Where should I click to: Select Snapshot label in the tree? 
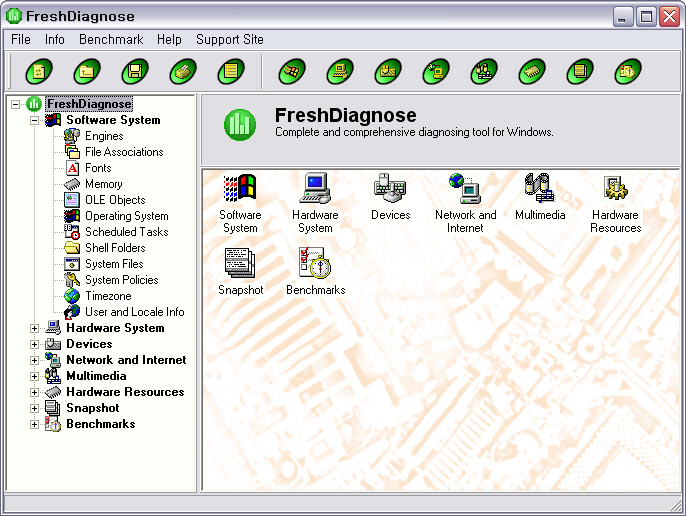(93, 408)
